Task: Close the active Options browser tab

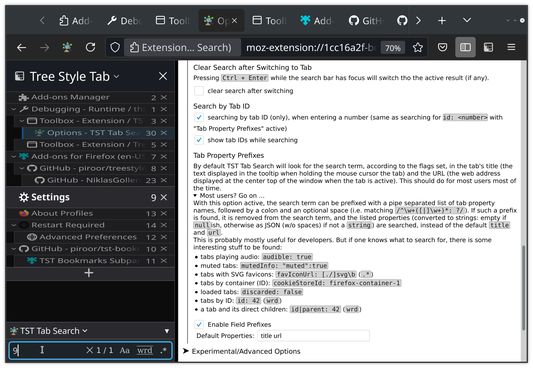Action: [x=234, y=21]
